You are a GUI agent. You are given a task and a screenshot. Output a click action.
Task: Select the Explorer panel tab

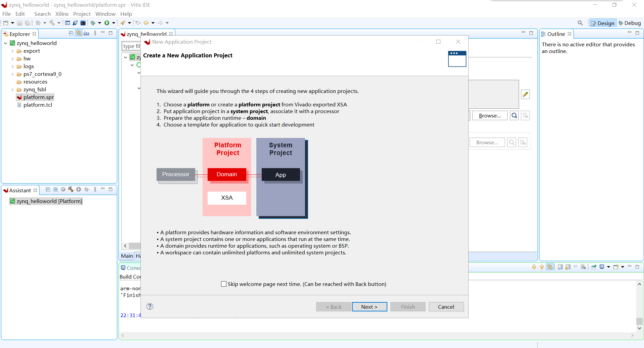pos(20,34)
